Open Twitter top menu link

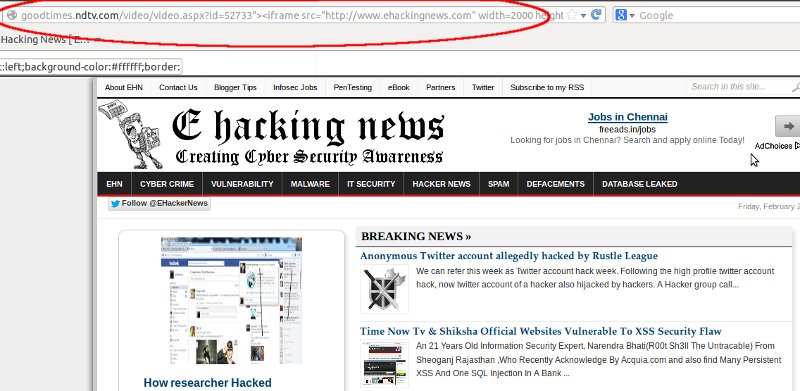pyautogui.click(x=483, y=87)
